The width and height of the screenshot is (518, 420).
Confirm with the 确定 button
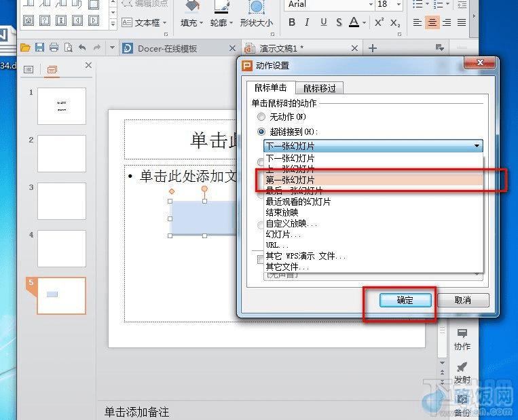pyautogui.click(x=405, y=300)
